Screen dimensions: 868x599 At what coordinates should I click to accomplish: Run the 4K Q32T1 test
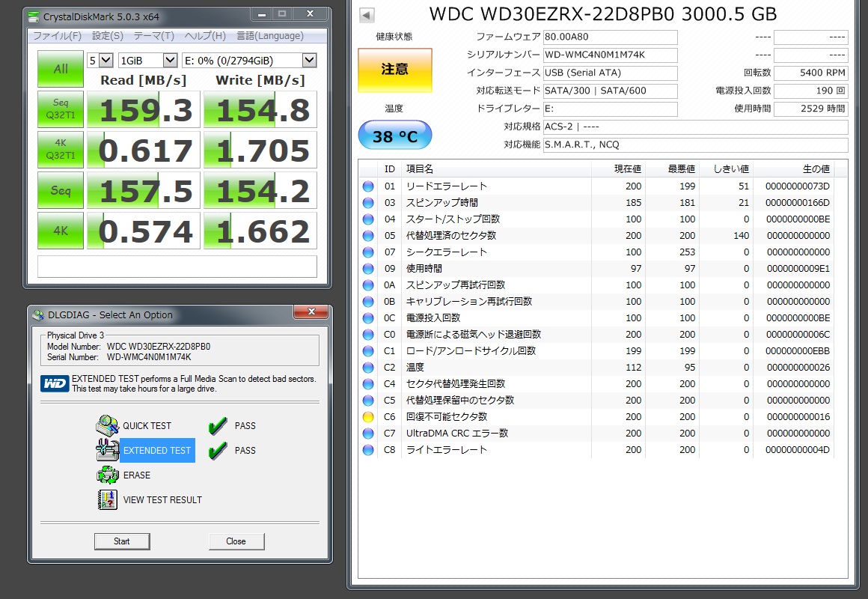point(61,150)
